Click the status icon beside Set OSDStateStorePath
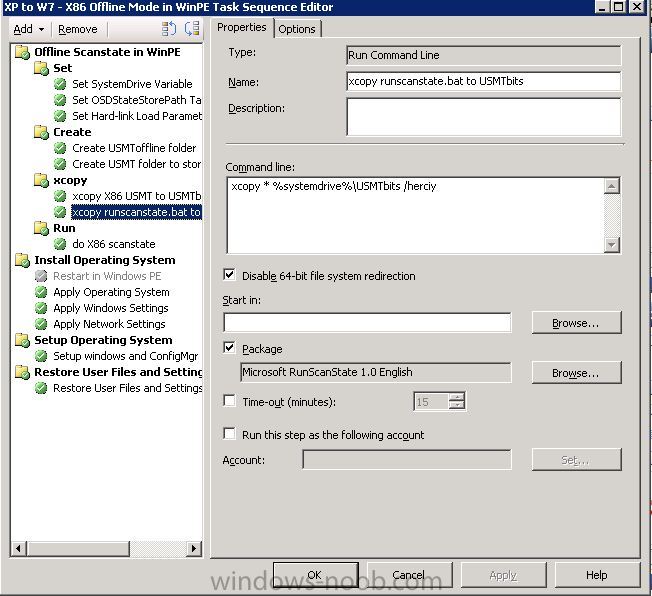This screenshot has height=596, width=652. [60, 100]
